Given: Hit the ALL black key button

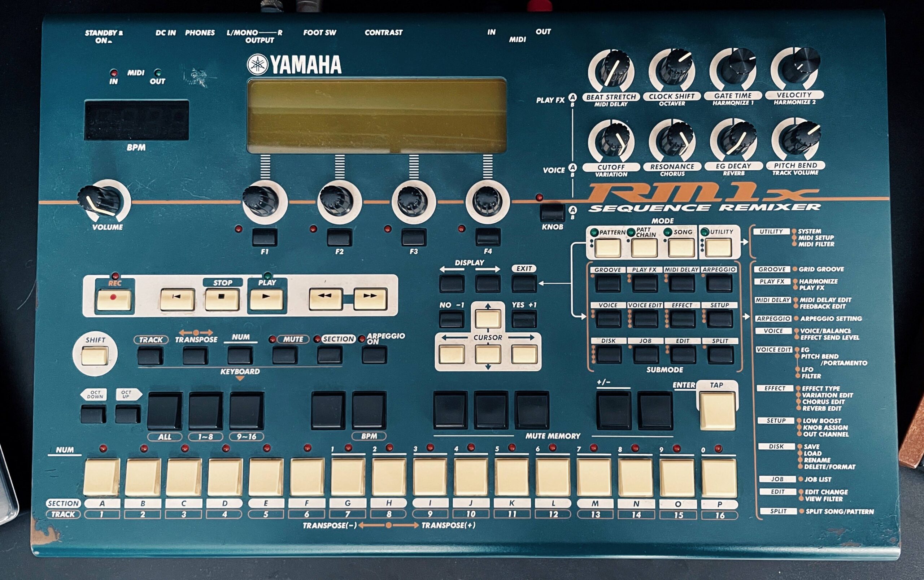Looking at the screenshot, I should [x=165, y=411].
